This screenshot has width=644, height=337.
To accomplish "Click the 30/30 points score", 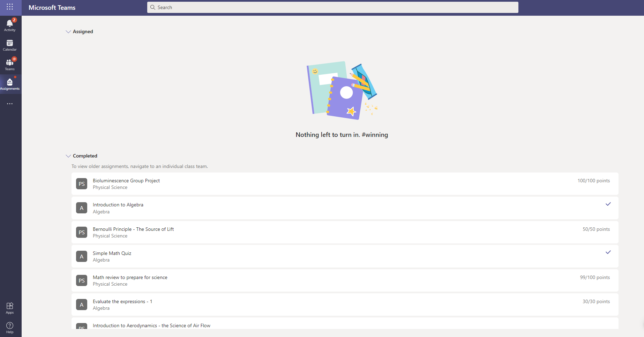I will [x=596, y=301].
